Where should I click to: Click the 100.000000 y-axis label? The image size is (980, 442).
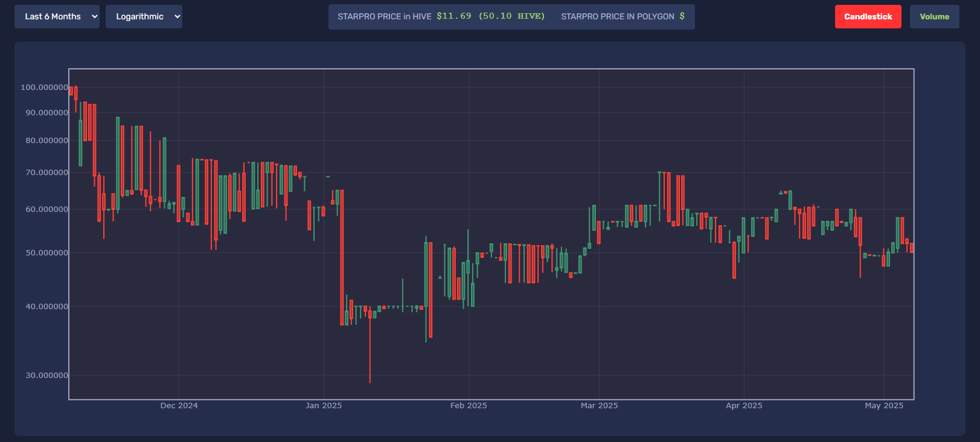45,88
